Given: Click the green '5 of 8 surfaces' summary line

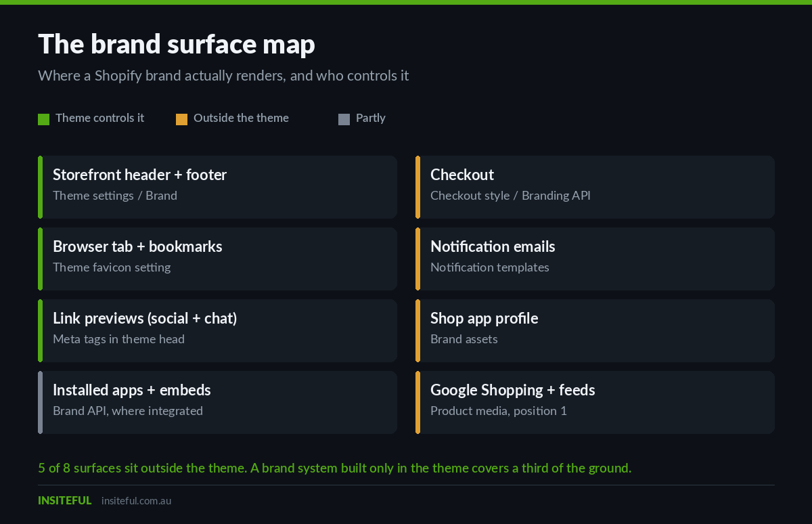Looking at the screenshot, I should (335, 468).
